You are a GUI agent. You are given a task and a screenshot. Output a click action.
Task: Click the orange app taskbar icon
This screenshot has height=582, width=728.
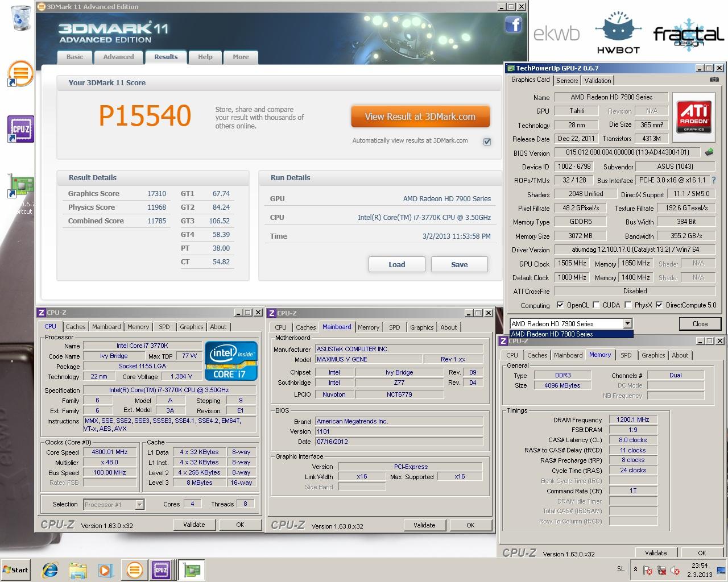click(x=134, y=569)
